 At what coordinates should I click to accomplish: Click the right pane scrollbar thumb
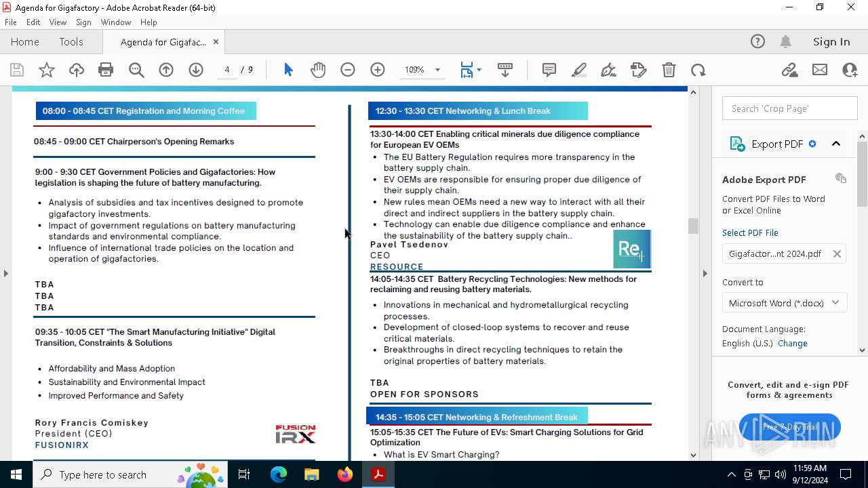(862, 174)
